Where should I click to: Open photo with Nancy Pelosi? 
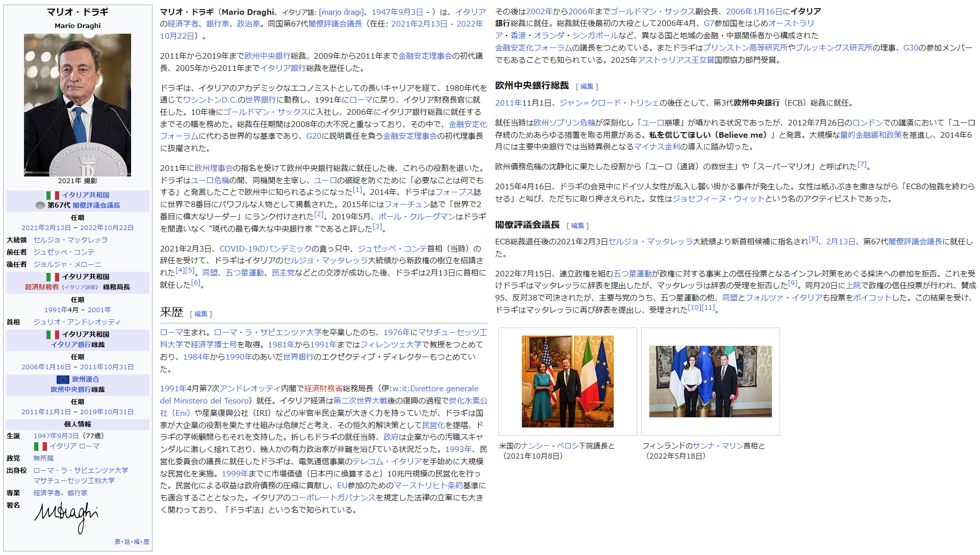567,382
